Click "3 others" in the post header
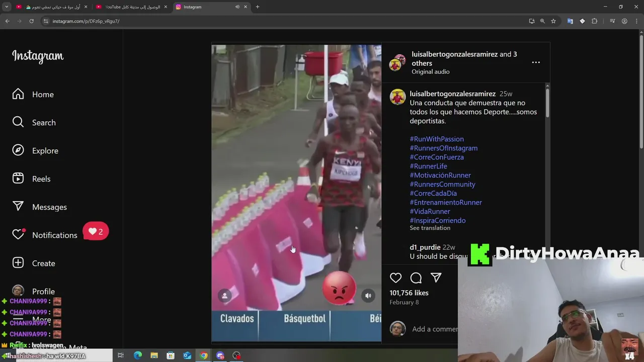Viewport: 644px width, 362px height. coord(464,59)
